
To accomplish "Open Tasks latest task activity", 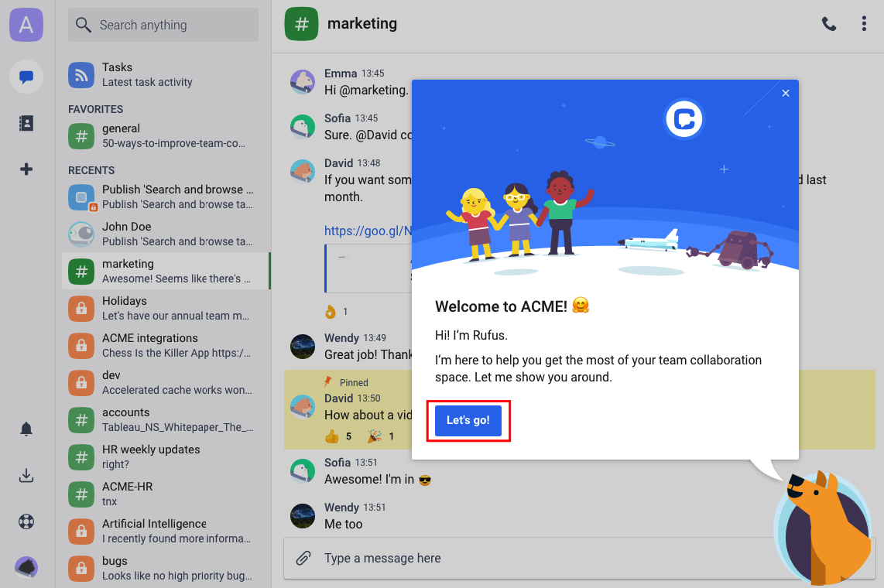I will point(166,74).
